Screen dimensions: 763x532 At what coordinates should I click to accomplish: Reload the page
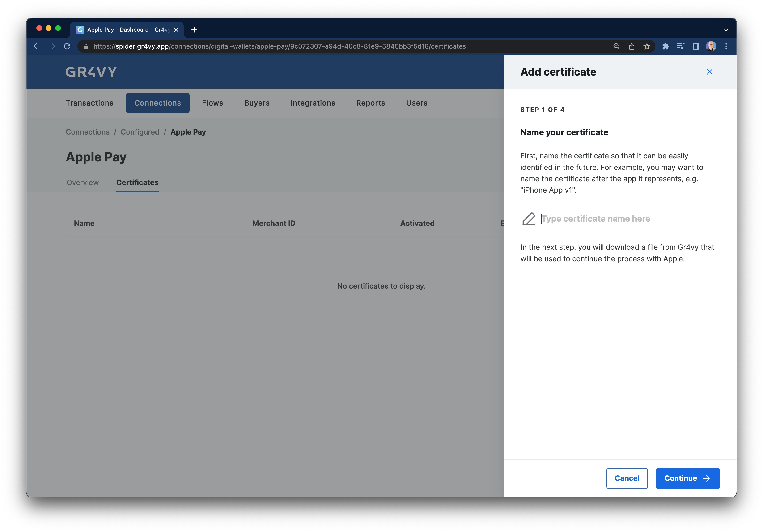[67, 46]
